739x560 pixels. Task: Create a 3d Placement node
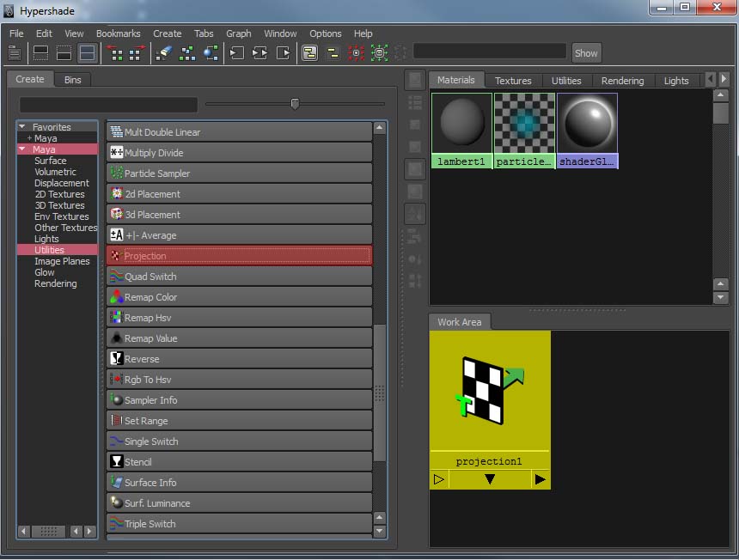coord(240,215)
